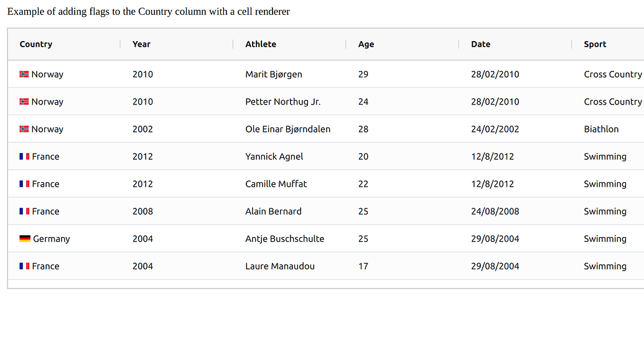Click the column divider between Country and Year
Screen dimensions: 644x344
tap(120, 44)
